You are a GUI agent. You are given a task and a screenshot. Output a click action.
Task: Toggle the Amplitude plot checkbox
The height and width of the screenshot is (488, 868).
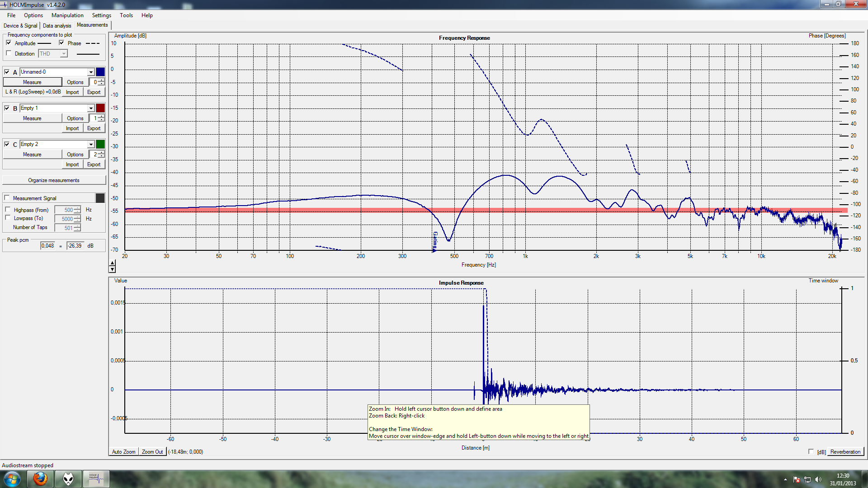click(x=9, y=42)
